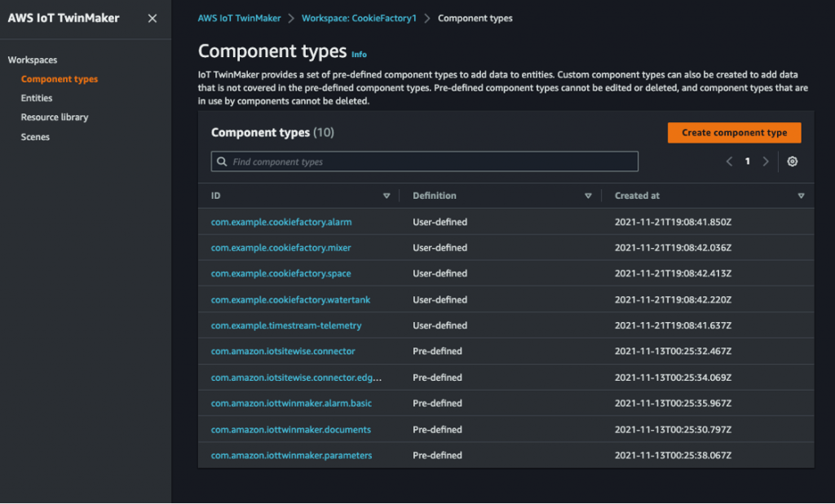This screenshot has height=504, width=835.
Task: Sort the ID column
Action: (x=387, y=196)
